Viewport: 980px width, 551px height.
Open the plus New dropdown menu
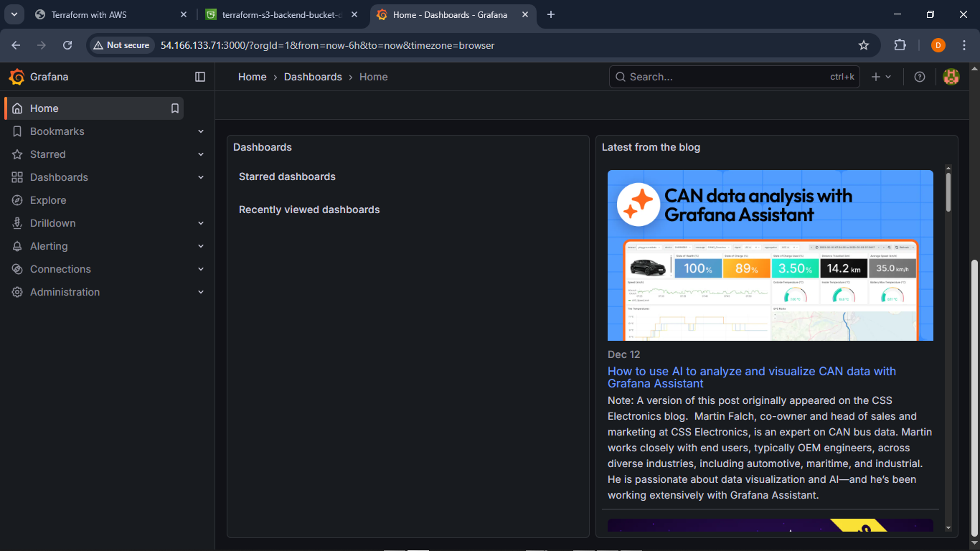point(881,77)
